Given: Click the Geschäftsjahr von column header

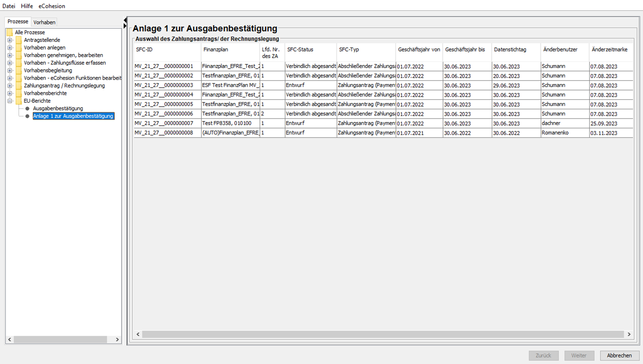Looking at the screenshot, I should tap(419, 52).
